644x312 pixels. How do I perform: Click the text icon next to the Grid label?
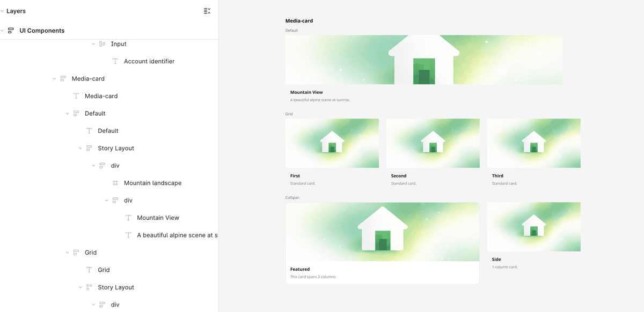click(x=89, y=270)
